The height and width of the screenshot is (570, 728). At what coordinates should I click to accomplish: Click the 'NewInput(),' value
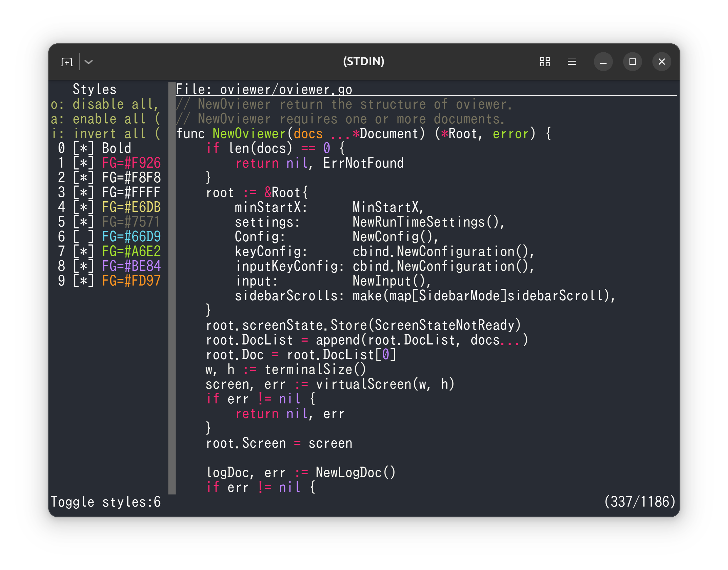point(392,281)
